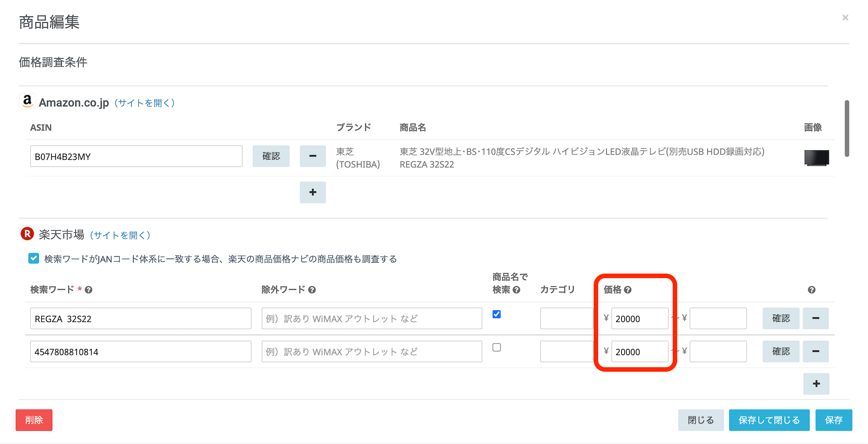Click the far-right help icon in Rakuten header
Image resolution: width=868 pixels, height=444 pixels.
(x=812, y=290)
